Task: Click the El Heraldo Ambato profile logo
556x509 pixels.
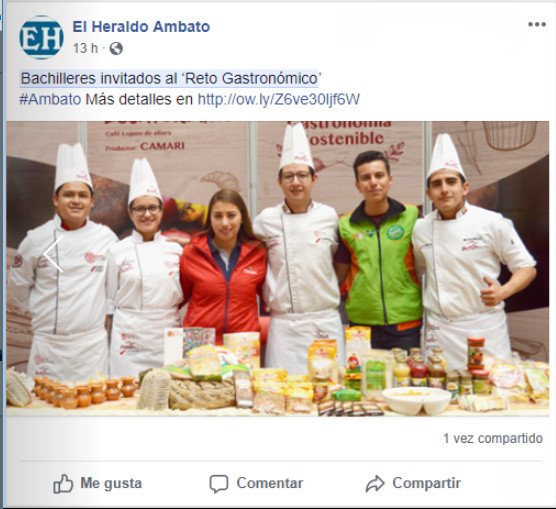Action: pos(41,37)
